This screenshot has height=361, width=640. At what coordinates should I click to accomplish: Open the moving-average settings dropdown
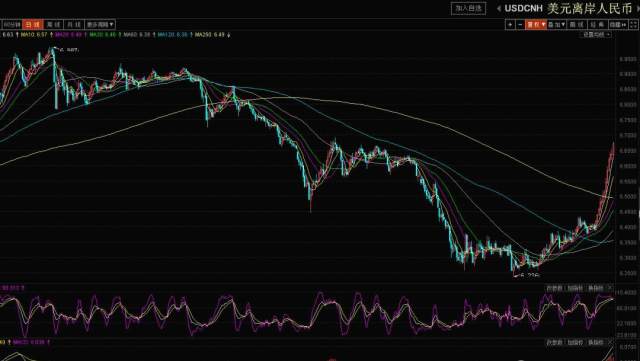click(x=596, y=35)
